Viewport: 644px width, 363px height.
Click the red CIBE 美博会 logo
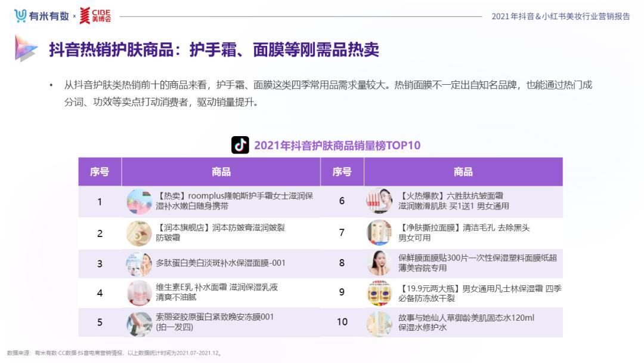[95, 16]
